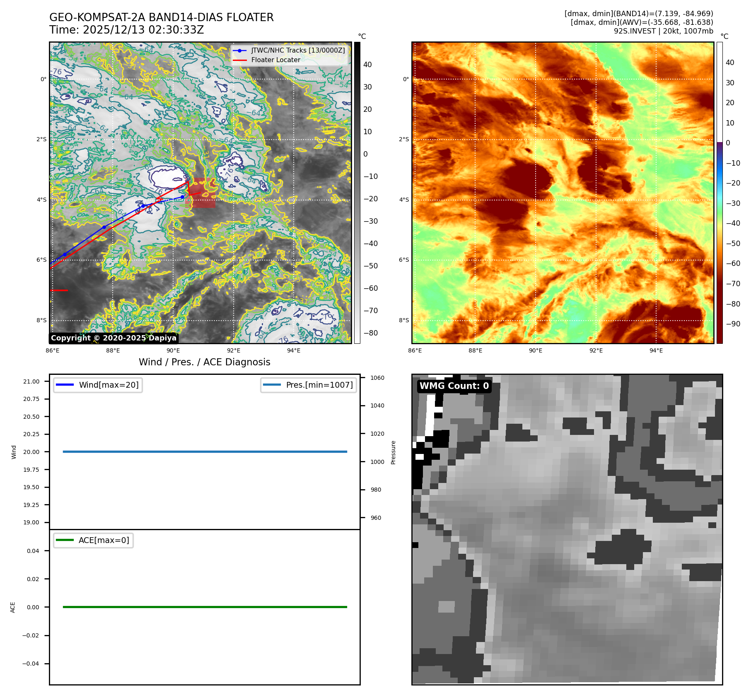Image resolution: width=751 pixels, height=700 pixels.
Task: Click the flat green ACE line in chart
Action: tap(205, 607)
